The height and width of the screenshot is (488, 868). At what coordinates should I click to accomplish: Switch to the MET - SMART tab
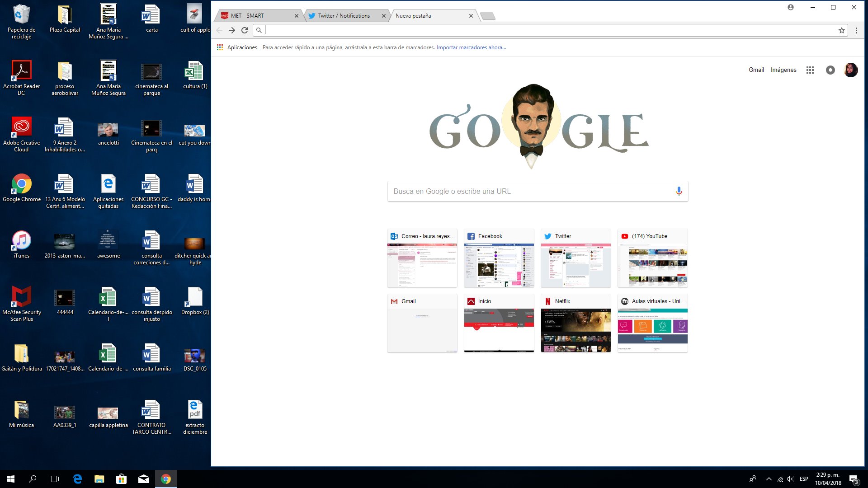tap(258, 16)
